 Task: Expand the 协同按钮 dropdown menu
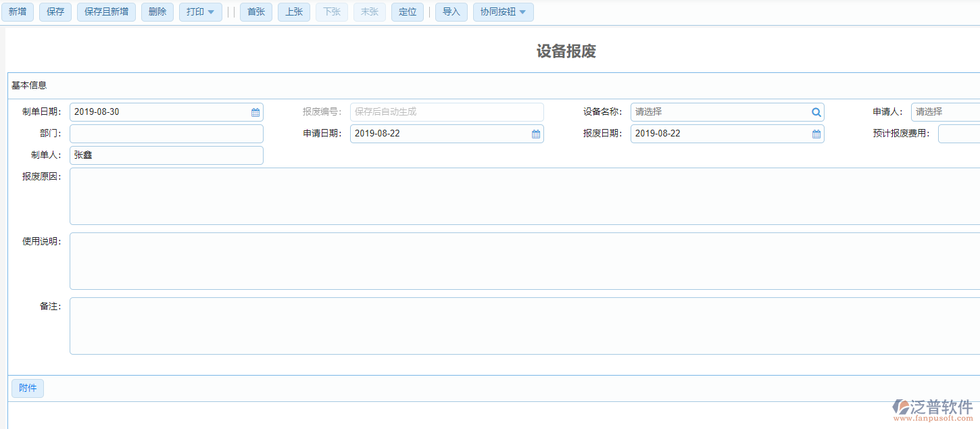click(x=503, y=11)
